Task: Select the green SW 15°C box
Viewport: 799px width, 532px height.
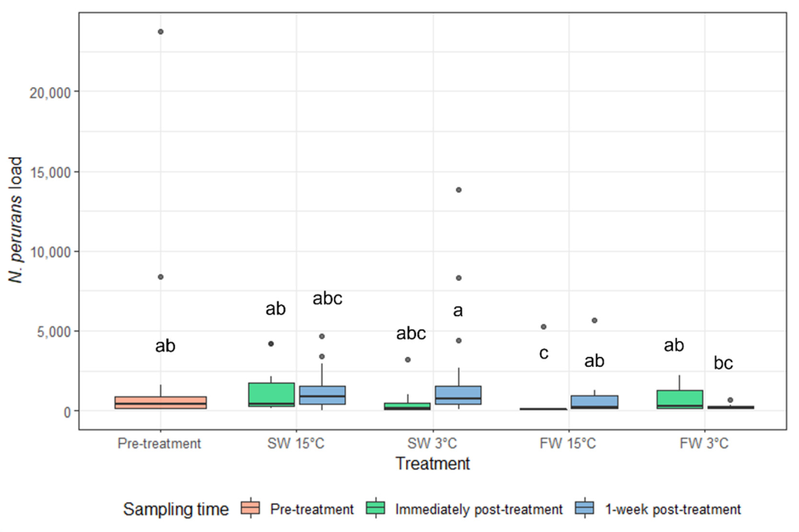Action: [271, 395]
